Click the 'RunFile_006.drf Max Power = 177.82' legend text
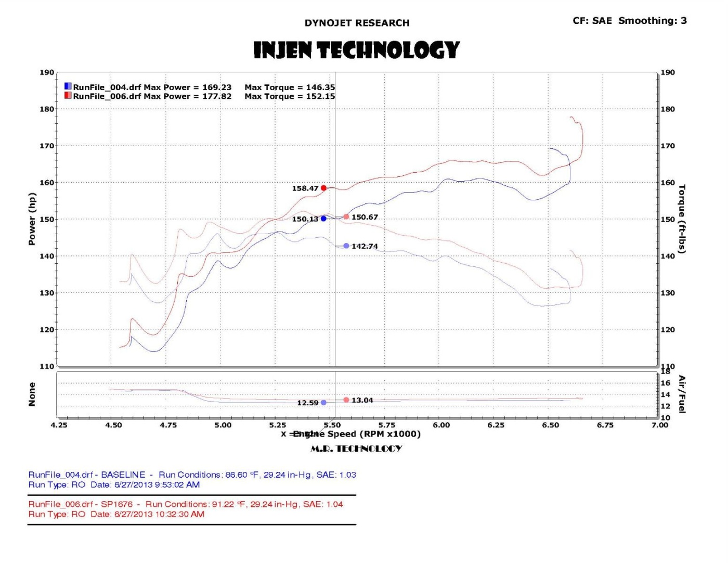 152,96
